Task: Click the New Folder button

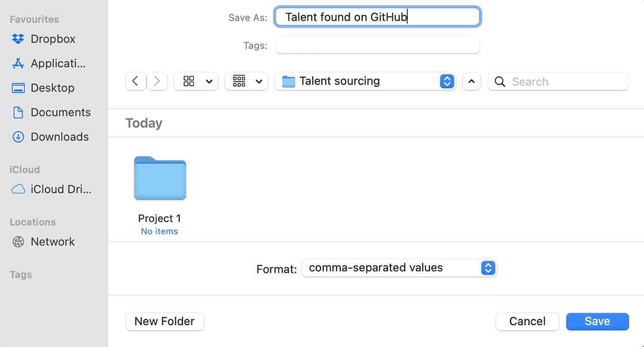Action: tap(164, 322)
